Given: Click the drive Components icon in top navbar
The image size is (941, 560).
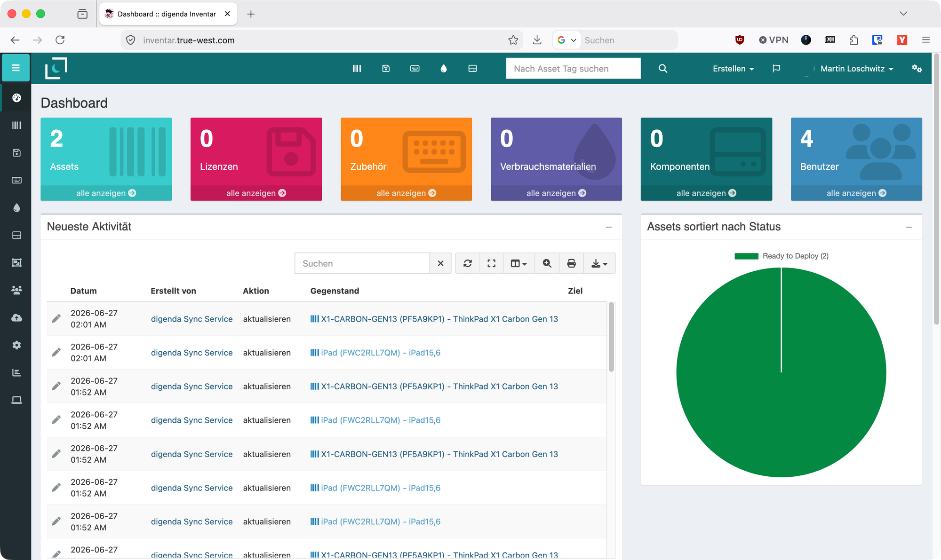Looking at the screenshot, I should (x=472, y=69).
